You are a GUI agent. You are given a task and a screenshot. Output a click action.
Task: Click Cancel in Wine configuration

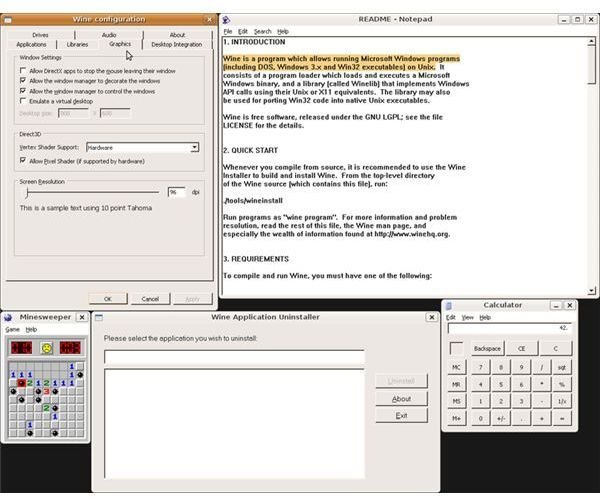150,299
